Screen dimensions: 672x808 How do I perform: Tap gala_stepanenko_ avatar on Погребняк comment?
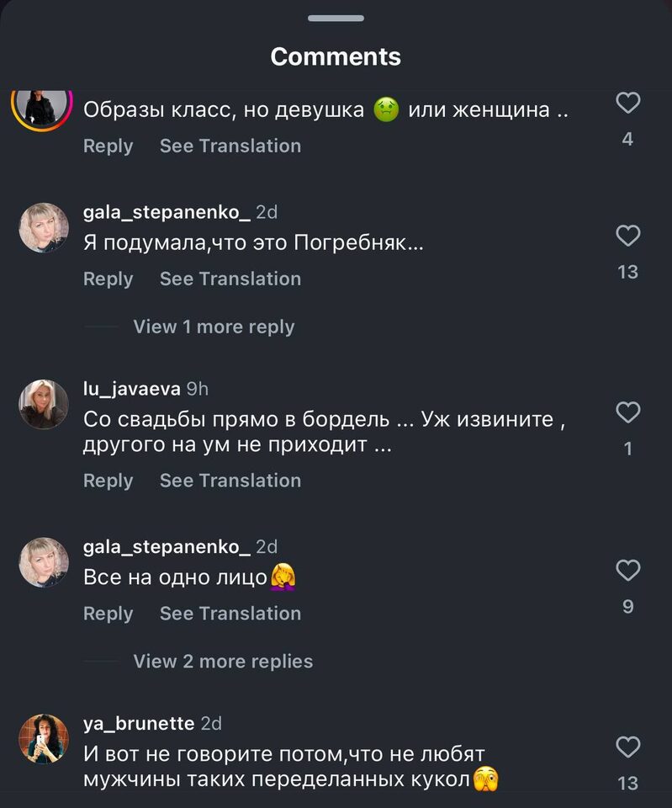(x=43, y=227)
